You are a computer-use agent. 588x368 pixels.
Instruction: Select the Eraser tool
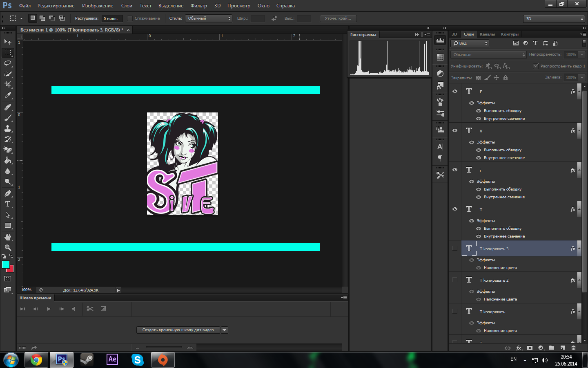point(8,150)
